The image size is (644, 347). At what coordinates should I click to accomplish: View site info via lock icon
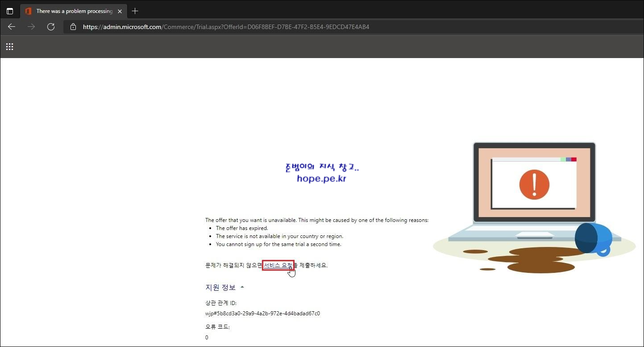73,27
